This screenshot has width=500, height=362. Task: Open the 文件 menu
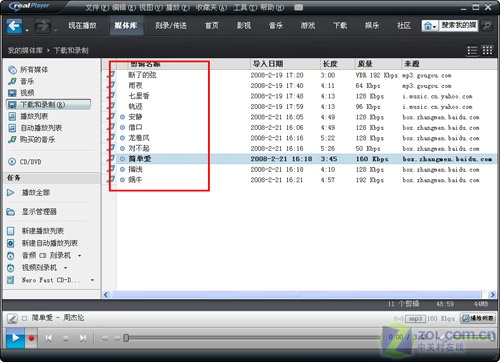(97, 7)
